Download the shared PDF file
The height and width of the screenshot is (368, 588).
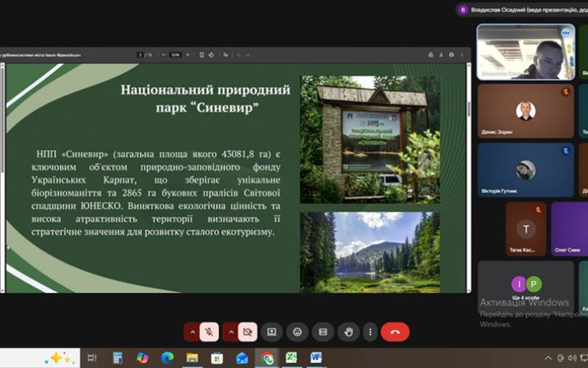tap(441, 54)
